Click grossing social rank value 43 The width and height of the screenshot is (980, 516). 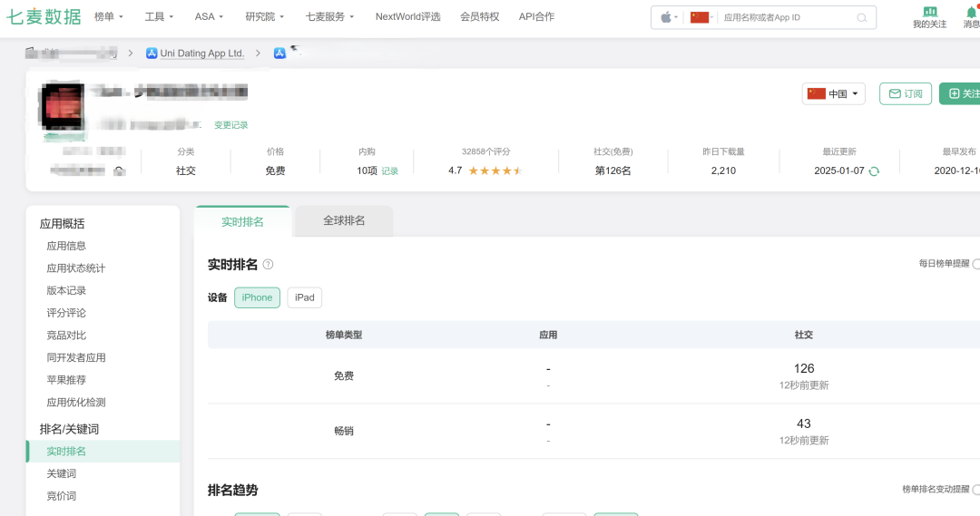tap(804, 424)
